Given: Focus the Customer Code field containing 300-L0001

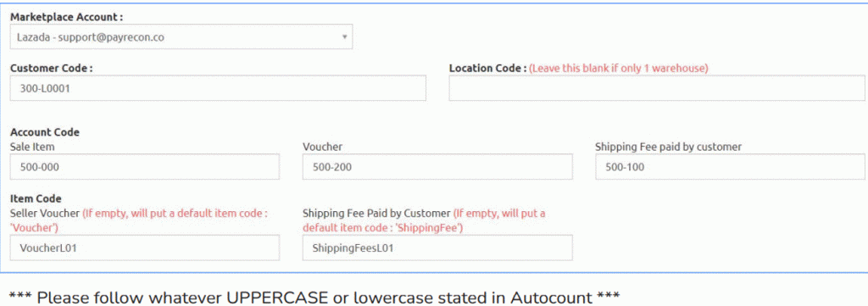Looking at the screenshot, I should pyautogui.click(x=218, y=88).
